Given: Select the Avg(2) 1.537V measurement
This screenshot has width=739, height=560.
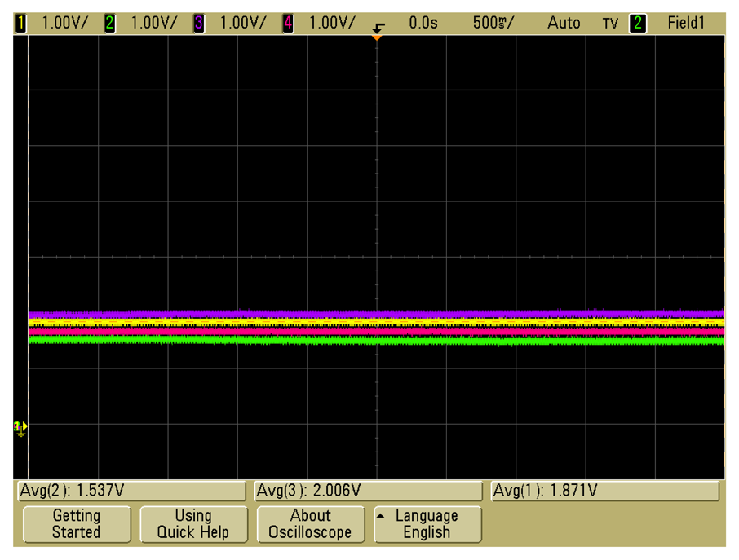Looking at the screenshot, I should [131, 491].
